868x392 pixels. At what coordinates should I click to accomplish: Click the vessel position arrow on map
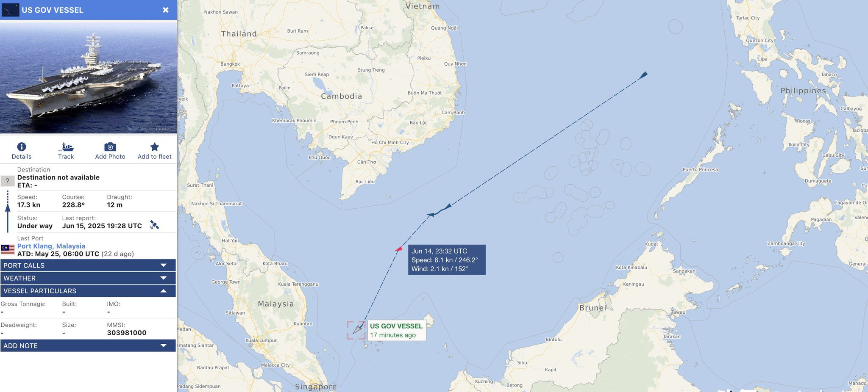(x=358, y=329)
